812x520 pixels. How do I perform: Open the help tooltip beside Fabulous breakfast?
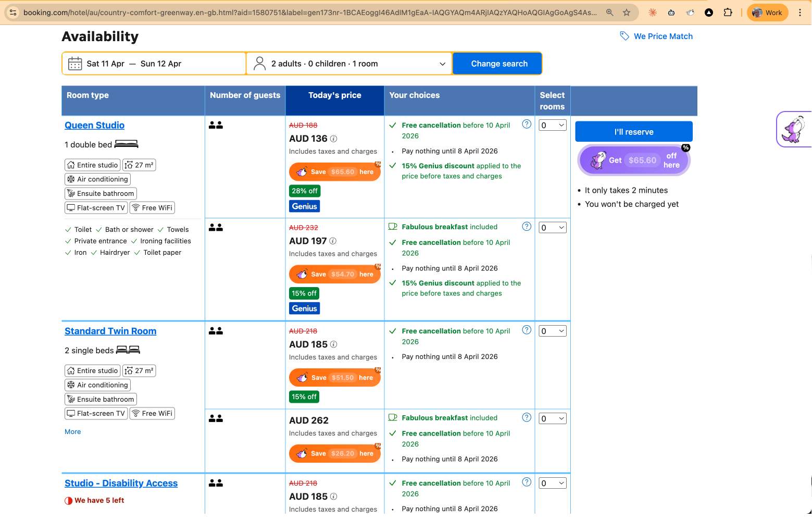click(527, 227)
